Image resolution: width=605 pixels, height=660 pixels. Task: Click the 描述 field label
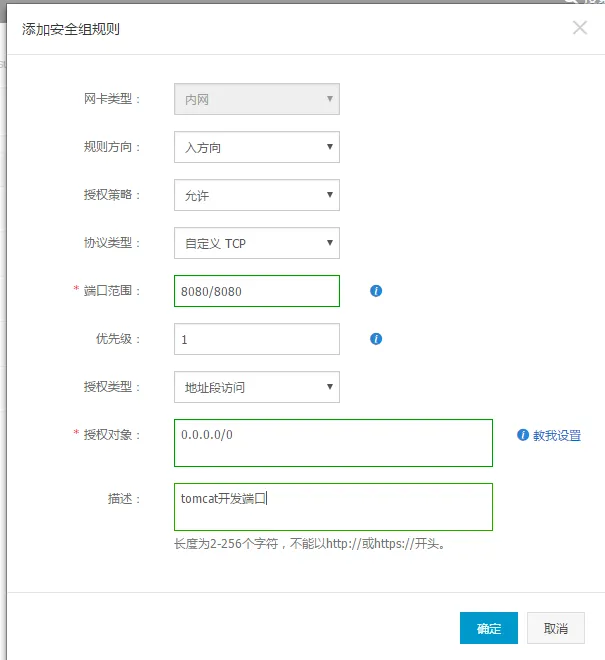coord(124,498)
